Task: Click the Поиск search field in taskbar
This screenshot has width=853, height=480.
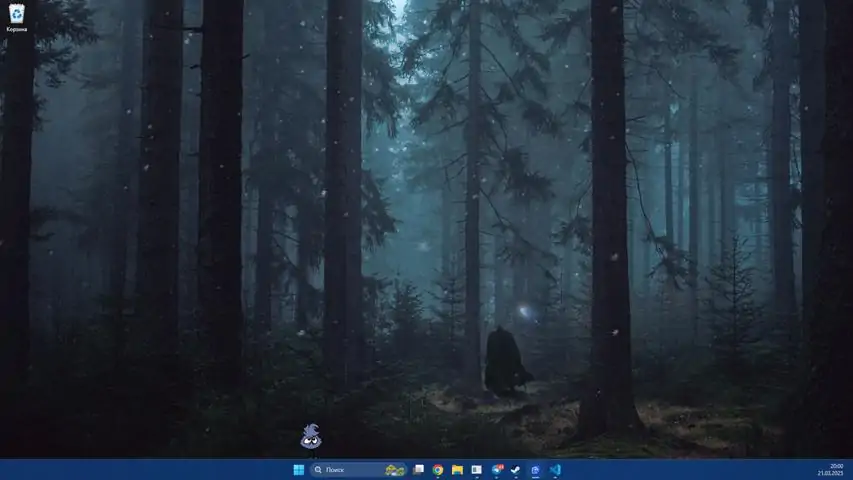Action: 345,470
